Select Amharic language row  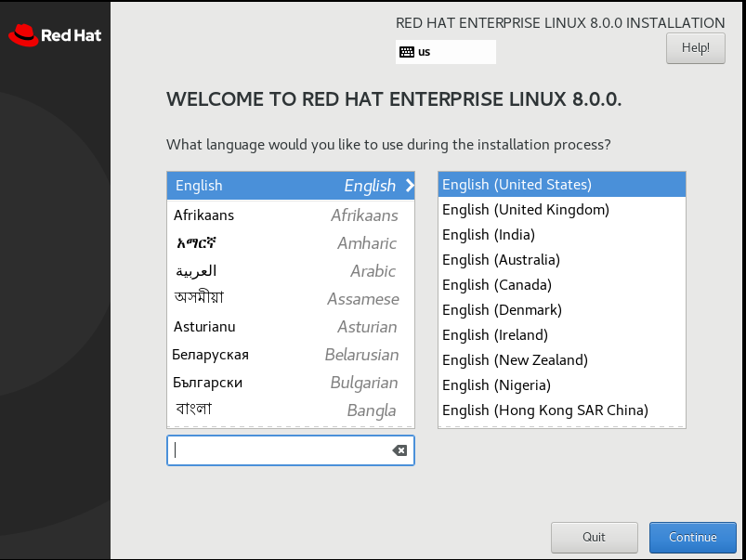pos(291,243)
